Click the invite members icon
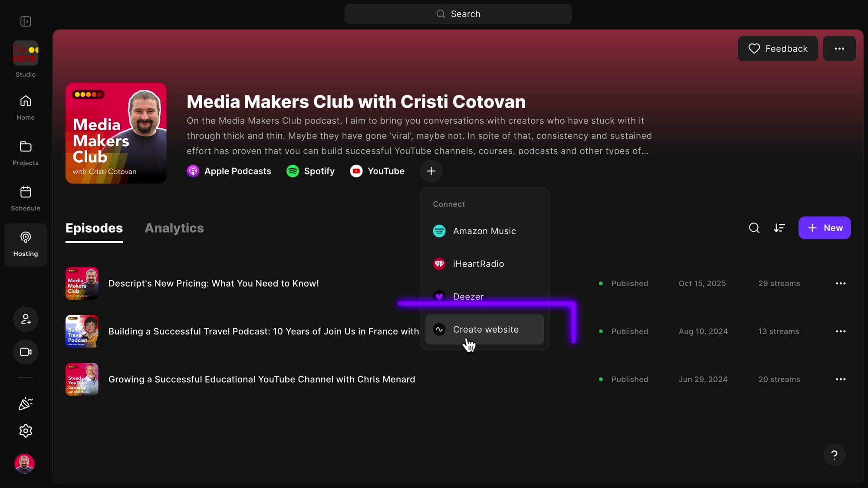The height and width of the screenshot is (488, 868). click(x=25, y=319)
